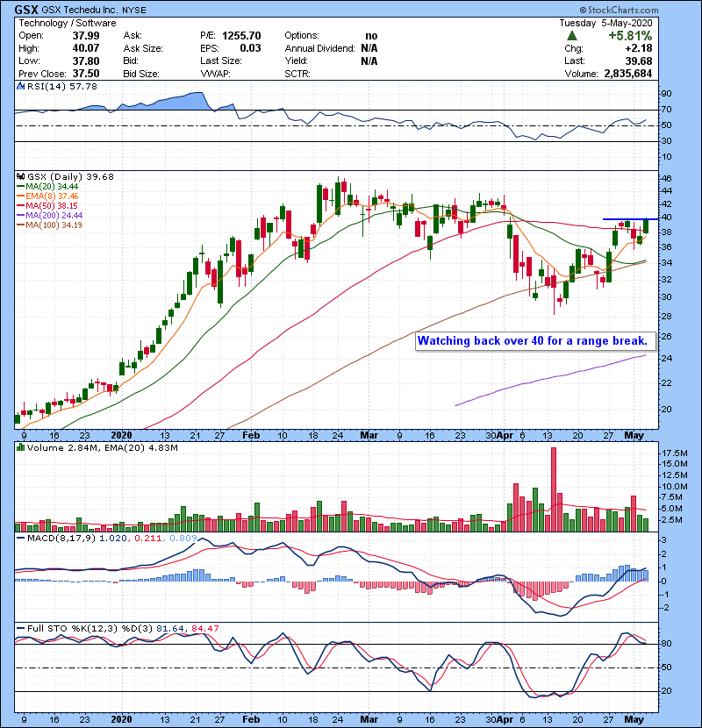The image size is (702, 728).
Task: Click the Yield label
Action: coord(297,61)
